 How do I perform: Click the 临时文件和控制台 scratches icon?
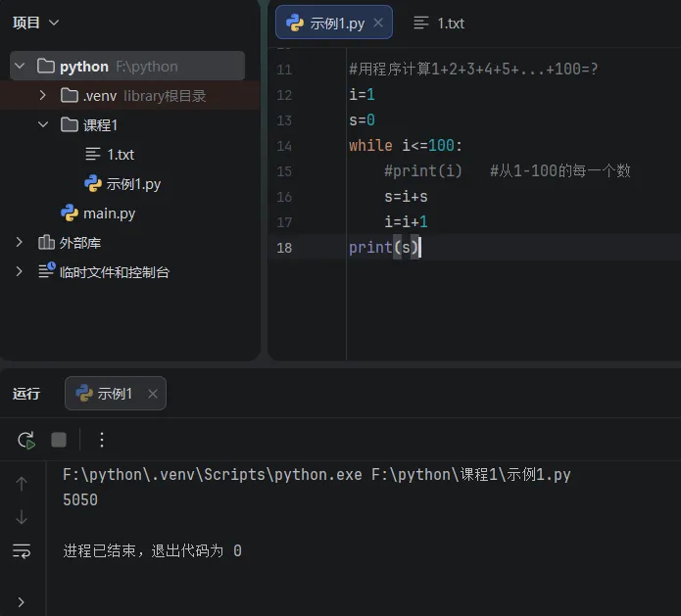click(x=47, y=270)
